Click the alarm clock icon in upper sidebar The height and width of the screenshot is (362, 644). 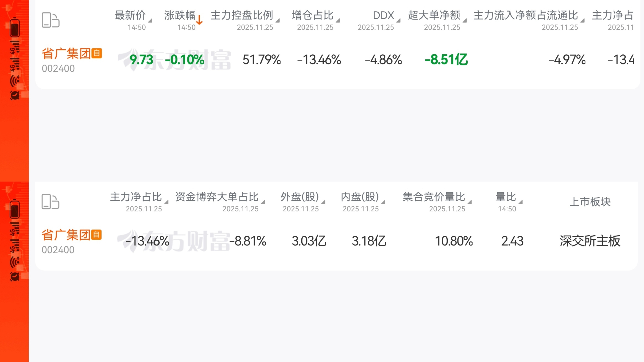(15, 95)
